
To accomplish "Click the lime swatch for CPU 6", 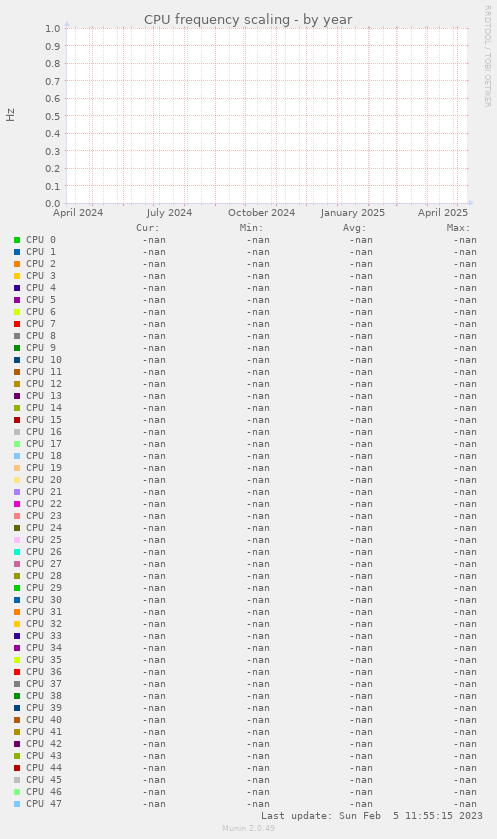I will [x=17, y=312].
